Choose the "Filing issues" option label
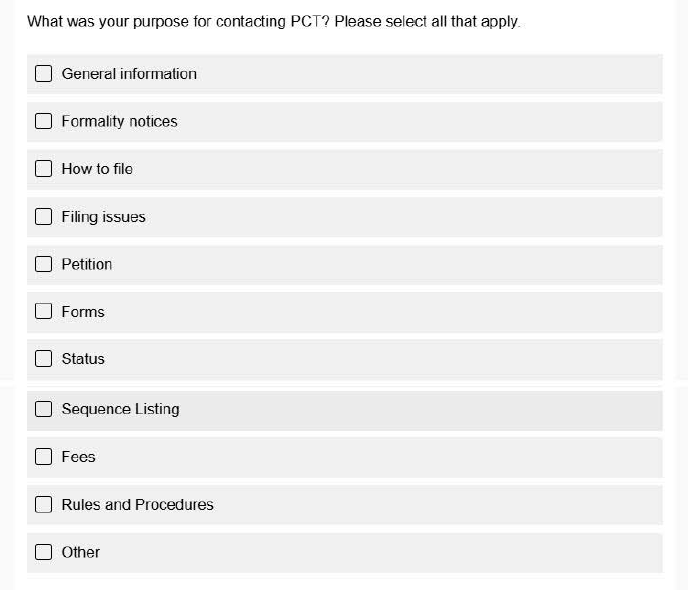 [103, 217]
